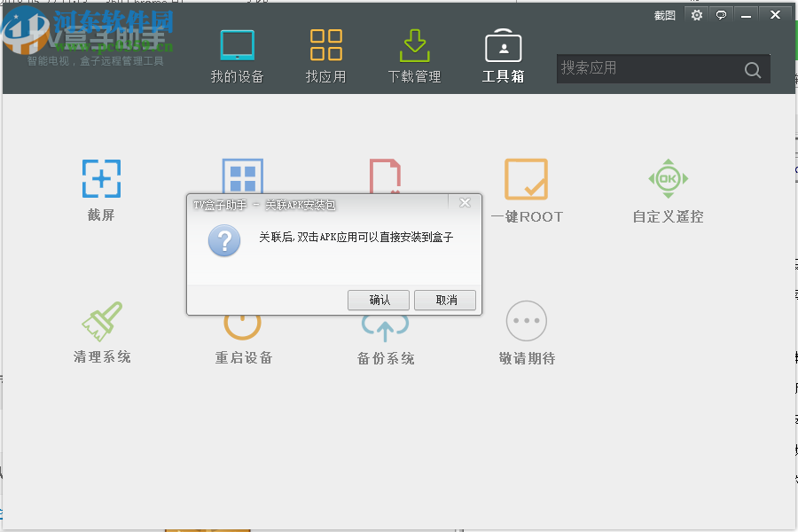Screen dimensions: 798x532
Task: Select the 工具箱 tab
Action: [503, 55]
